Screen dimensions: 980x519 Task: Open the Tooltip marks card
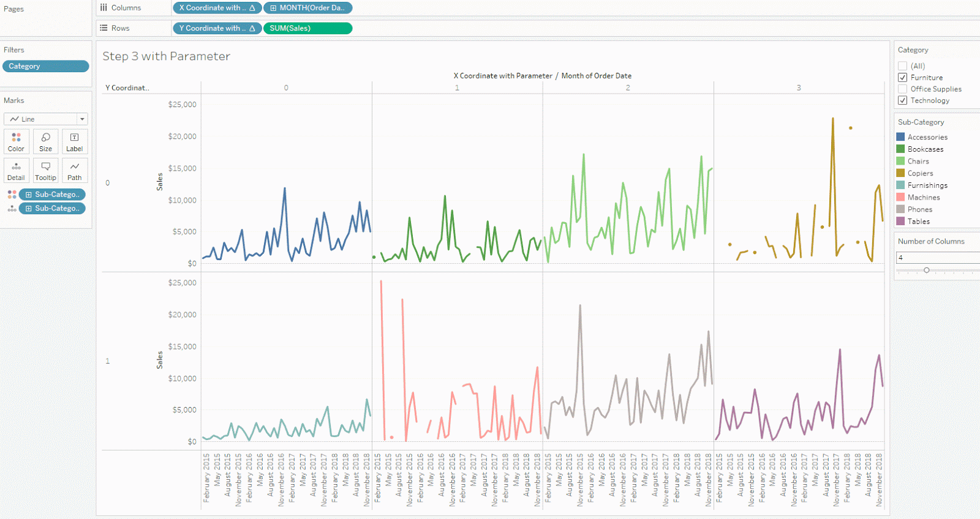pos(45,171)
